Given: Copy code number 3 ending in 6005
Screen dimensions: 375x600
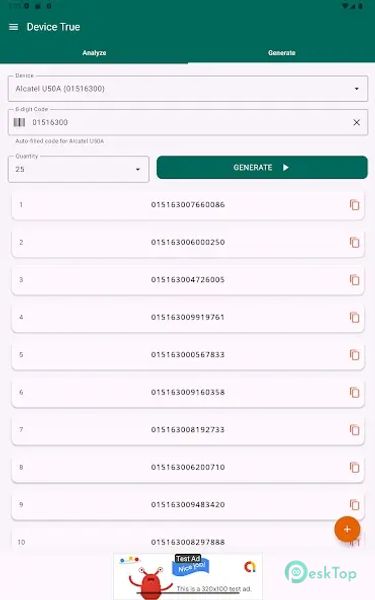Looking at the screenshot, I should [354, 280].
